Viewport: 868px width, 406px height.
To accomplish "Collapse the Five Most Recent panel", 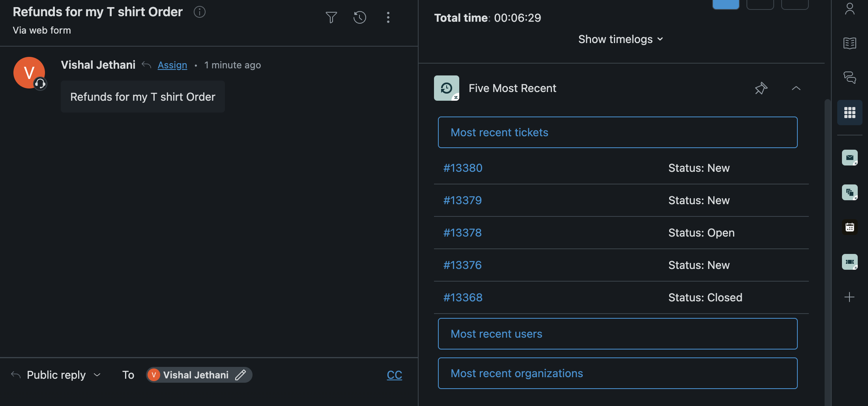I will tap(796, 88).
